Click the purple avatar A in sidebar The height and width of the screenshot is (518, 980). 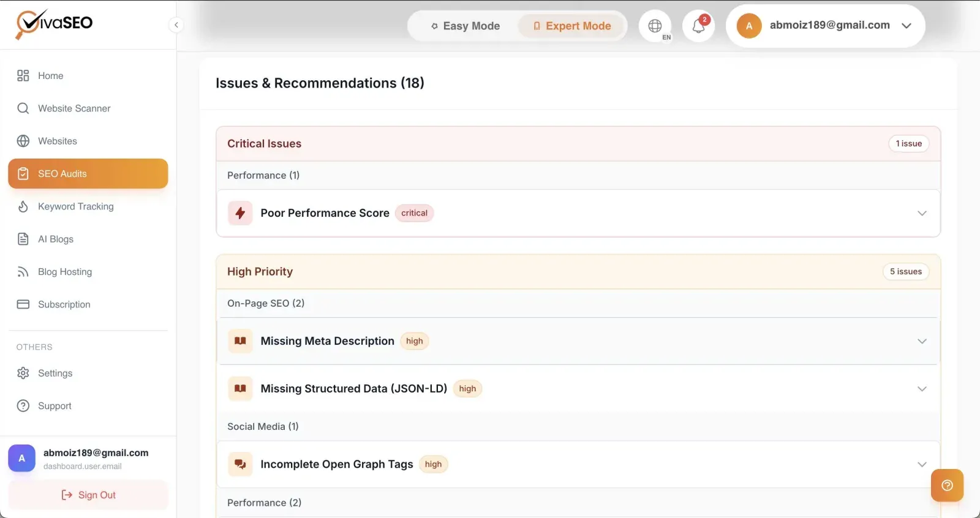coord(21,458)
